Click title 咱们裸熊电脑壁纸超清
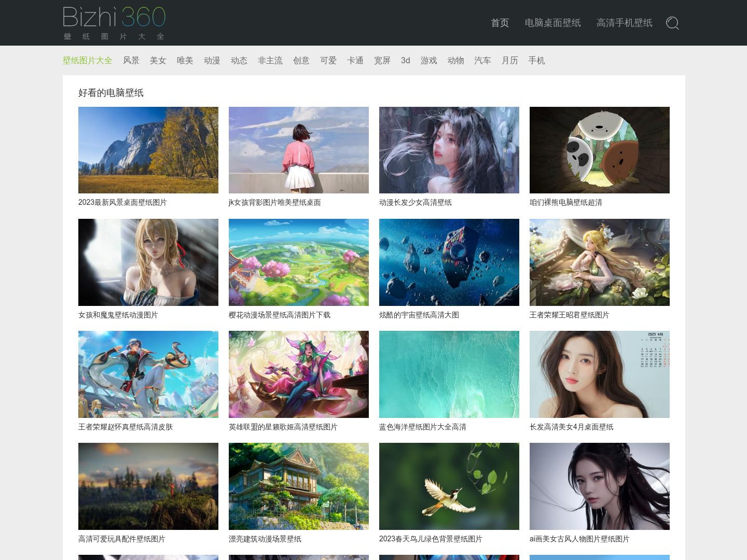The height and width of the screenshot is (560, 747). pyautogui.click(x=566, y=202)
